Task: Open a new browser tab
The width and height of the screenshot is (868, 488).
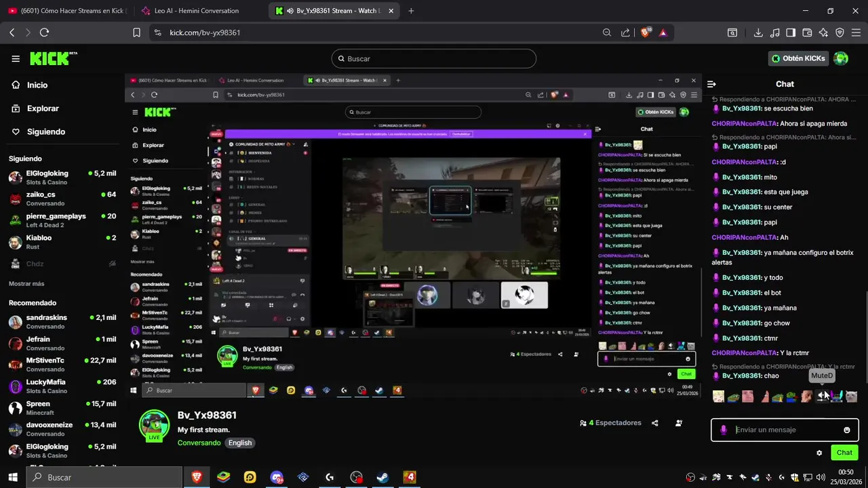Action: pos(411,11)
